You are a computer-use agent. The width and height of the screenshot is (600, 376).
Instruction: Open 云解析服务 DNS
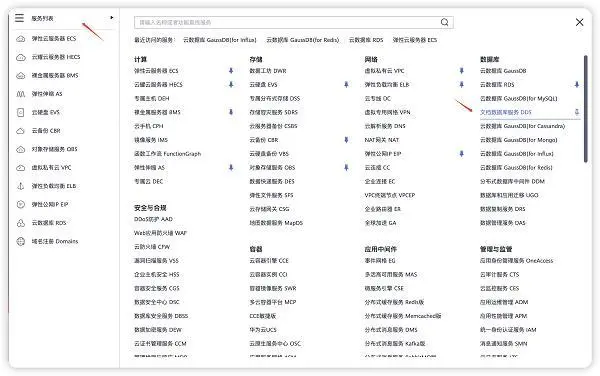385,126
